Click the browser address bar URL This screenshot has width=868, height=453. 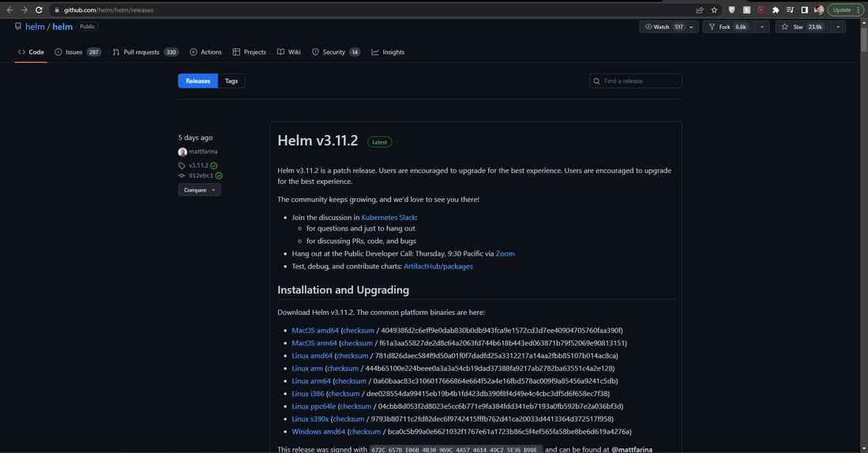[x=108, y=10]
